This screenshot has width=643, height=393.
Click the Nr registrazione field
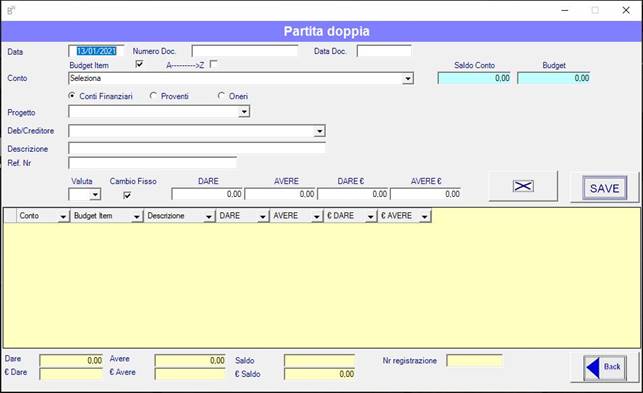474,361
